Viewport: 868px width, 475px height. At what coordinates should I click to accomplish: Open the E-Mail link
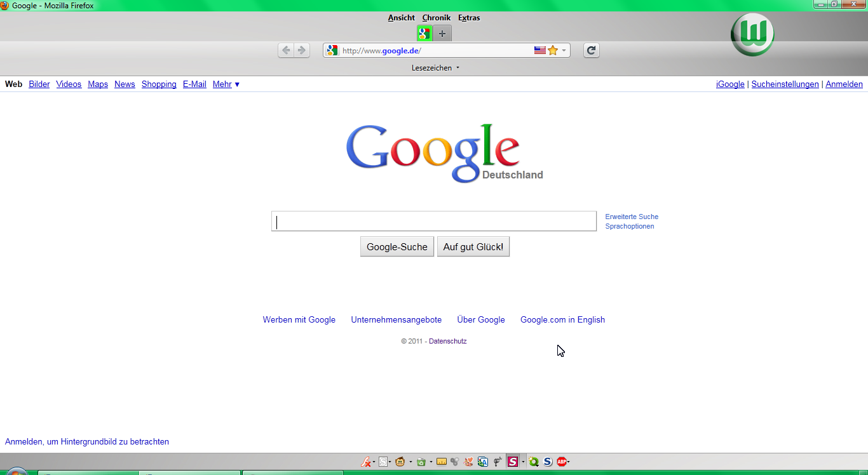194,84
